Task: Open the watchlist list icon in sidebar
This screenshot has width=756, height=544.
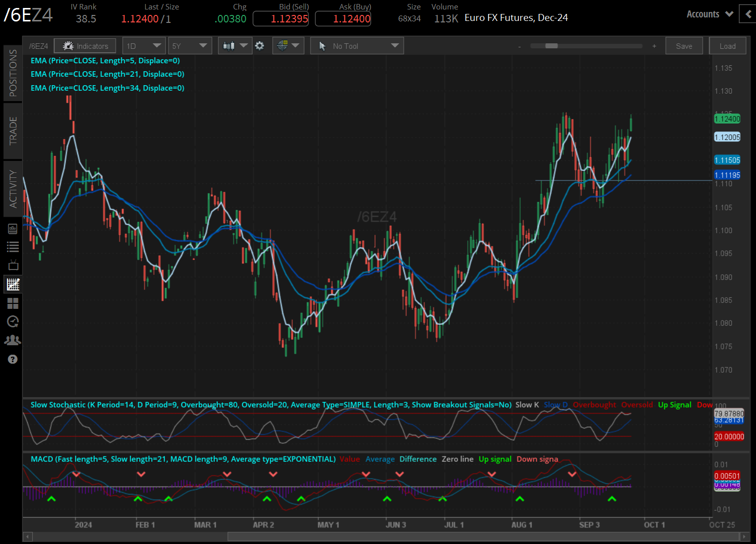Action: click(x=13, y=247)
